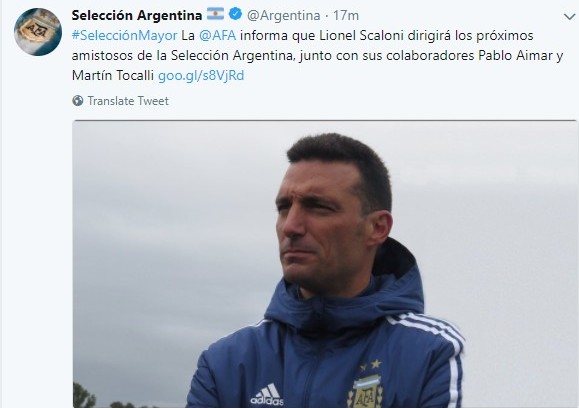This screenshot has width=579, height=408.
Task: Open the @AFA mention
Action: (217, 35)
